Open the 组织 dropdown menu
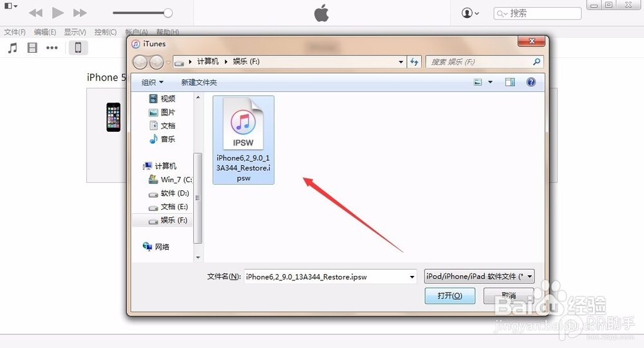644x348 pixels. click(153, 82)
